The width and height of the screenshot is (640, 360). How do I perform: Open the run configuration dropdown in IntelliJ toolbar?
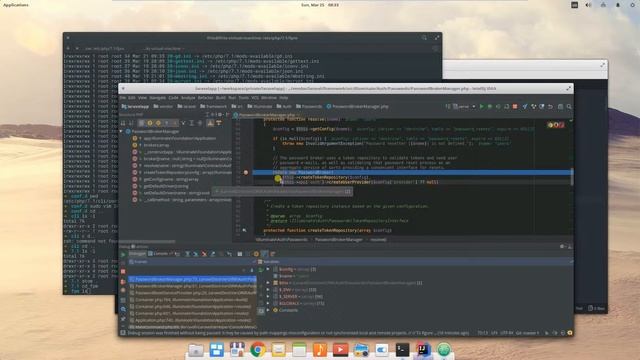[x=464, y=107]
